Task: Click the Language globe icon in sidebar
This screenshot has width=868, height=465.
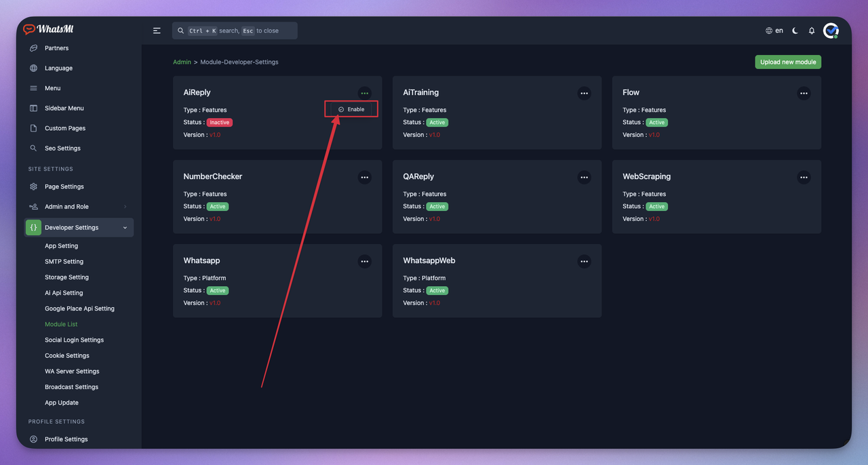Action: click(33, 68)
